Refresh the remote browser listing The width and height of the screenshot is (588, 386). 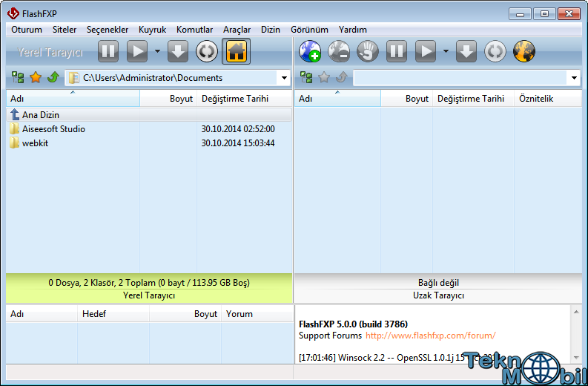pyautogui.click(x=495, y=51)
